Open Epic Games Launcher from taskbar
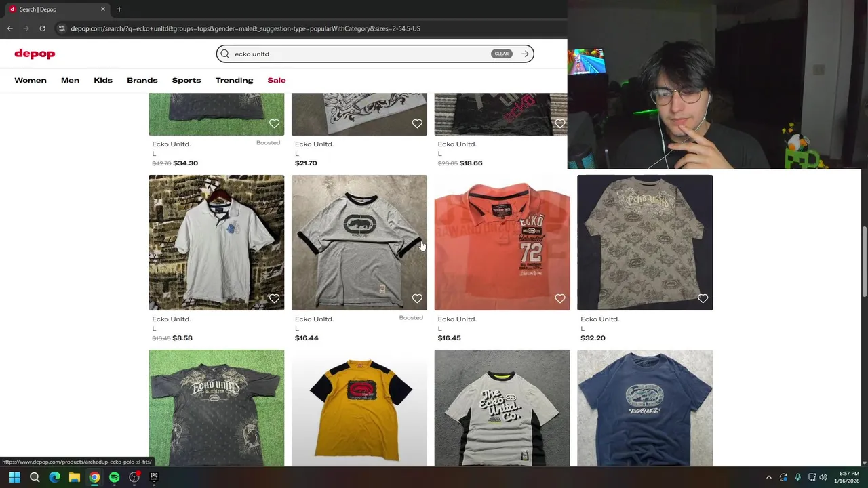This screenshot has width=868, height=488. (154, 477)
